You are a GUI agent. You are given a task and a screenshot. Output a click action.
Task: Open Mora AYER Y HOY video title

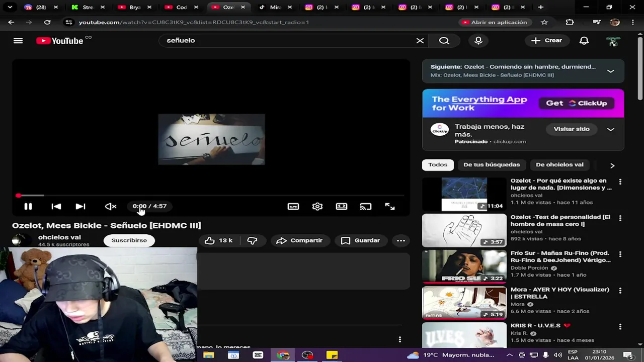click(560, 293)
